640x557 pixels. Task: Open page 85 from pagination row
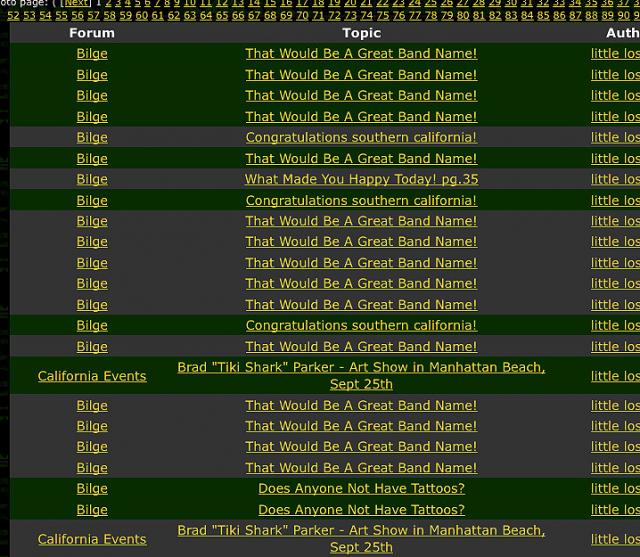pos(543,15)
